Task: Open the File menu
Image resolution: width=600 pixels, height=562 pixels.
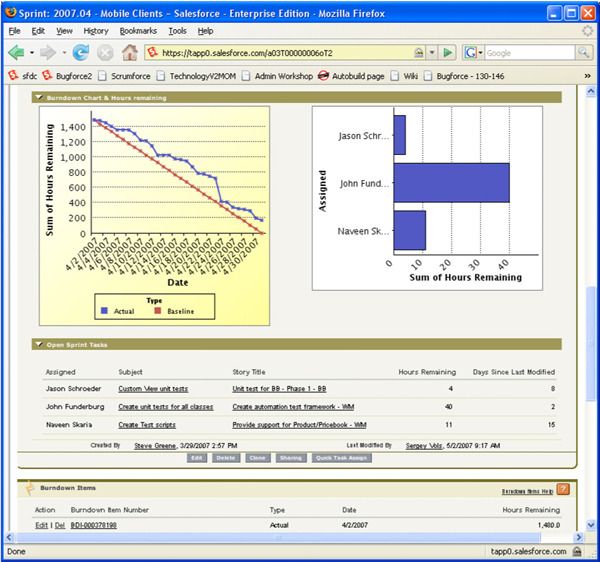Action: pyautogui.click(x=15, y=31)
